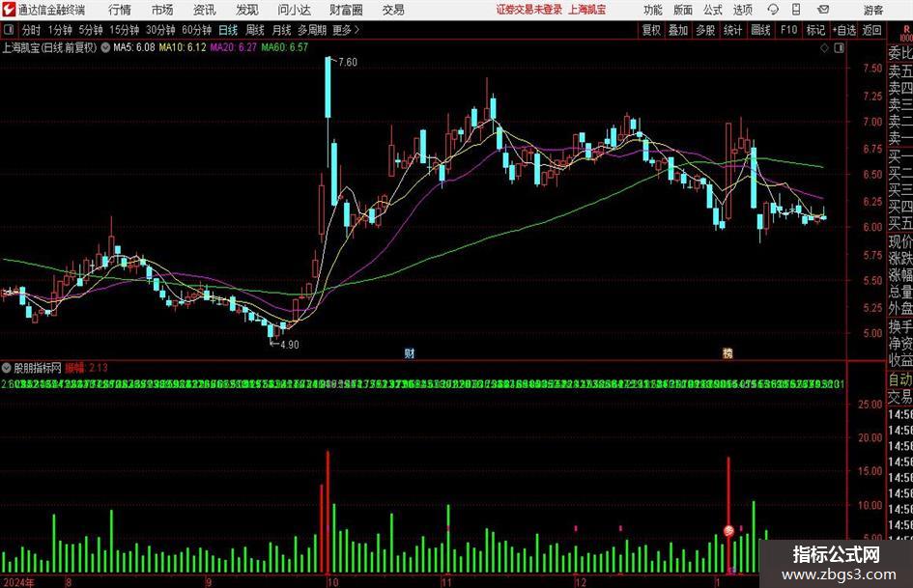Add stock via +自选 button
Screen dimensions: 913x588
point(844,30)
